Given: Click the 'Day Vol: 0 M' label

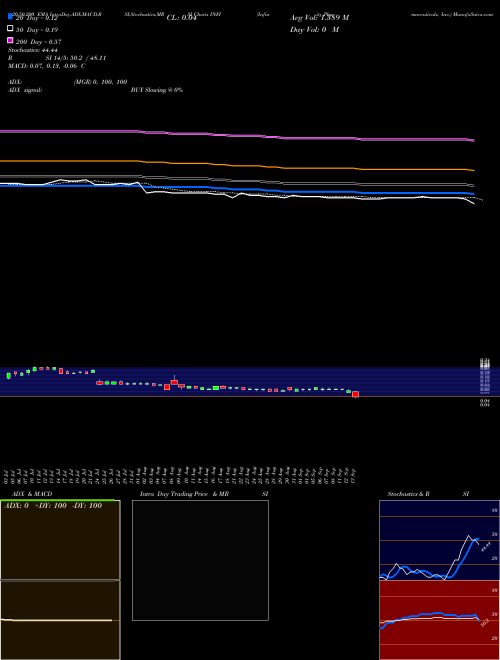Looking at the screenshot, I should tap(314, 29).
